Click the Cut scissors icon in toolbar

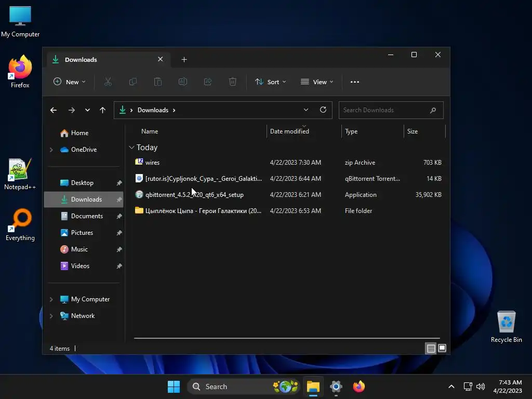coord(108,82)
